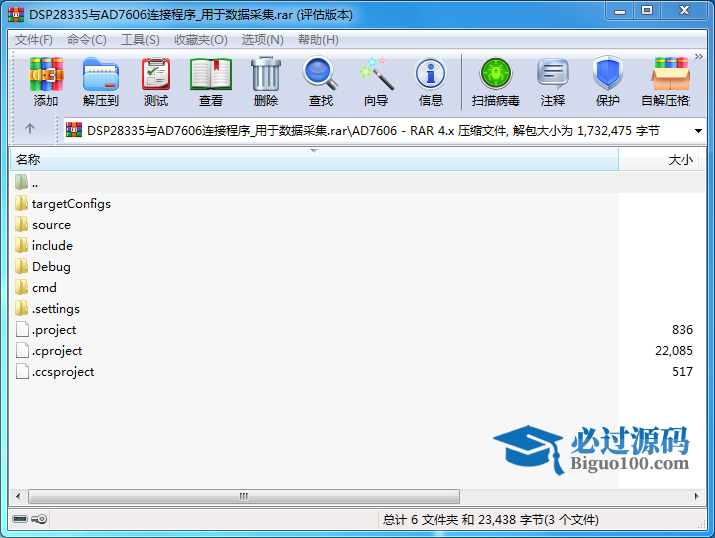
Task: Click the folder icon beside targetConfigs
Action: pyautogui.click(x=21, y=203)
